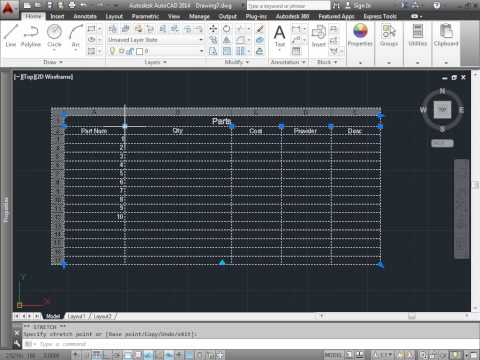Image resolution: width=480 pixels, height=360 pixels.
Task: Switch to the Layout1 tab
Action: [x=77, y=316]
